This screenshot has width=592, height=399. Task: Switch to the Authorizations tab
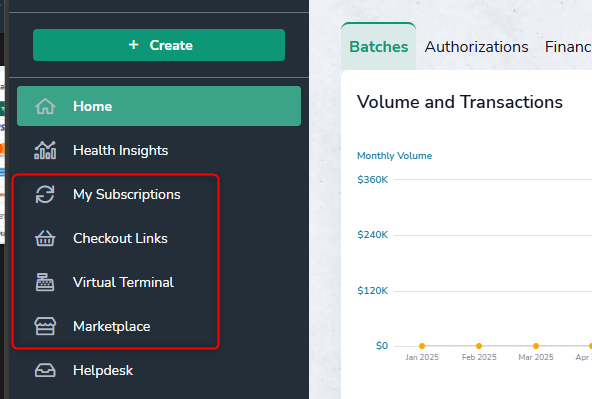[x=476, y=47]
